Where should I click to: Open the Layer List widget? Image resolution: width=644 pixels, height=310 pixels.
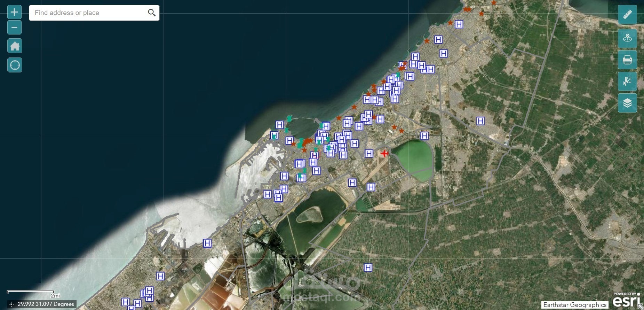click(627, 103)
